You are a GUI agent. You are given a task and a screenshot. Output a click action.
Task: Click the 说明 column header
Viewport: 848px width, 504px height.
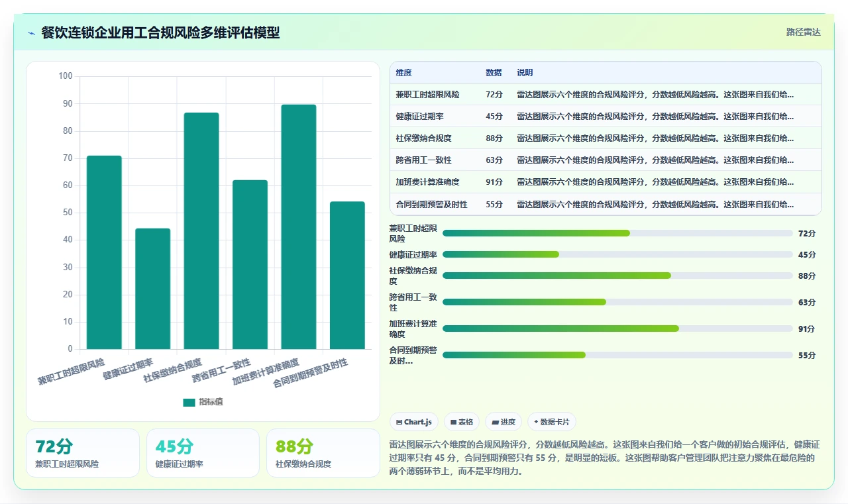coord(525,73)
